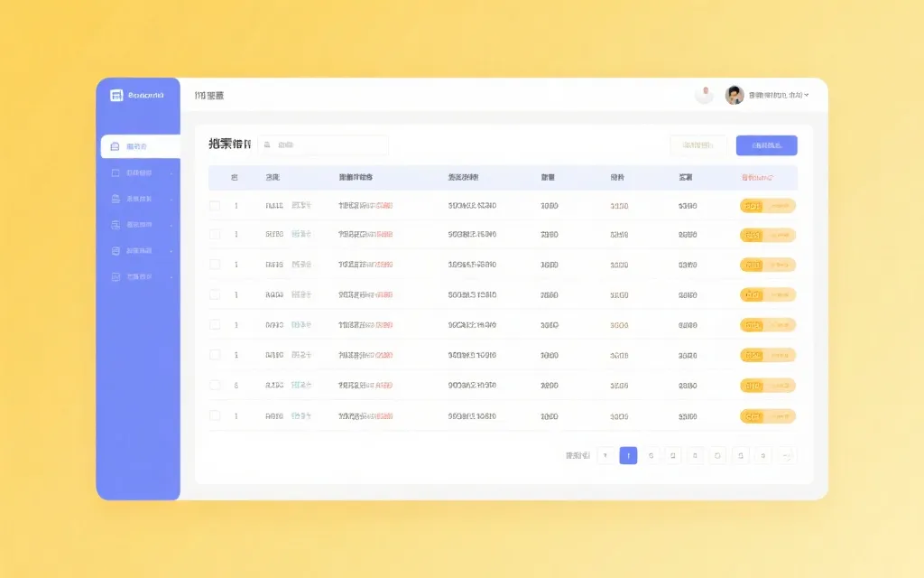The image size is (924, 578).
Task: Check the checkbox on the first table row
Action: tap(214, 205)
